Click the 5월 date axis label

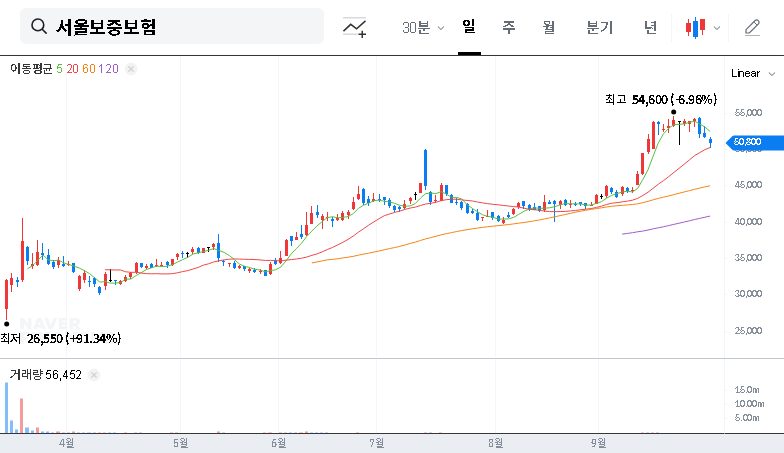180,443
